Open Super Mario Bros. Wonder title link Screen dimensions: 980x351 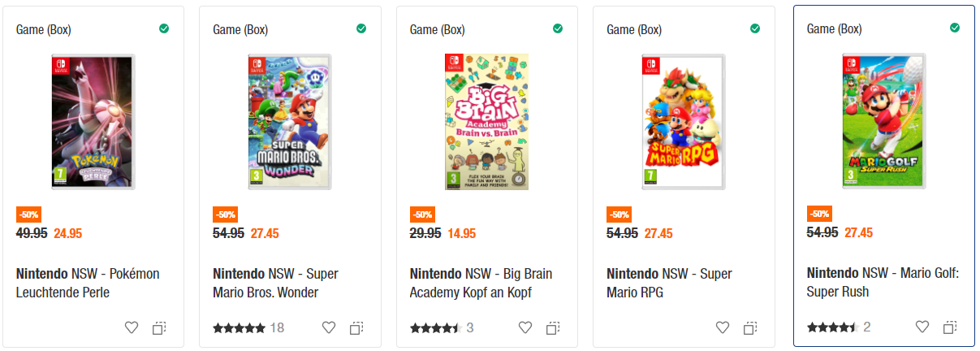coord(275,283)
